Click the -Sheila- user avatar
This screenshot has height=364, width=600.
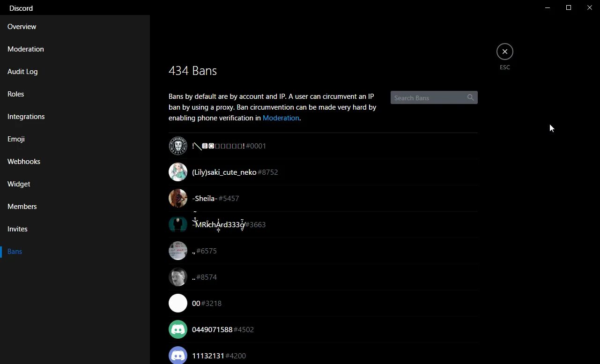click(178, 199)
